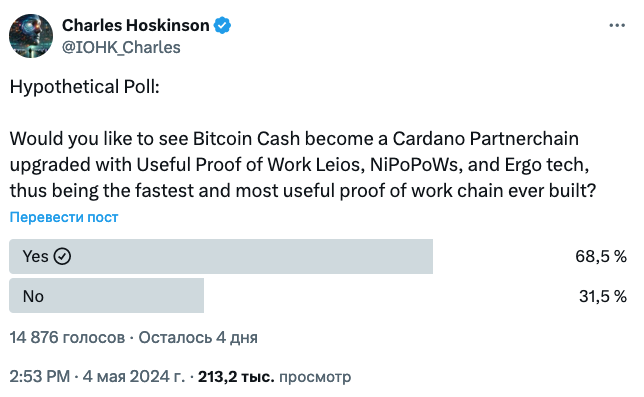Click the blue verified badge
644x397 pixels.
coord(222,25)
